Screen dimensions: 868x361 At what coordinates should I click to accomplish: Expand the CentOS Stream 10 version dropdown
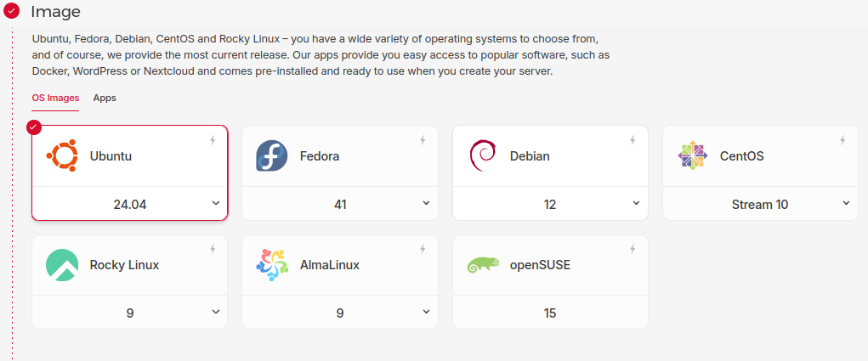click(x=846, y=204)
